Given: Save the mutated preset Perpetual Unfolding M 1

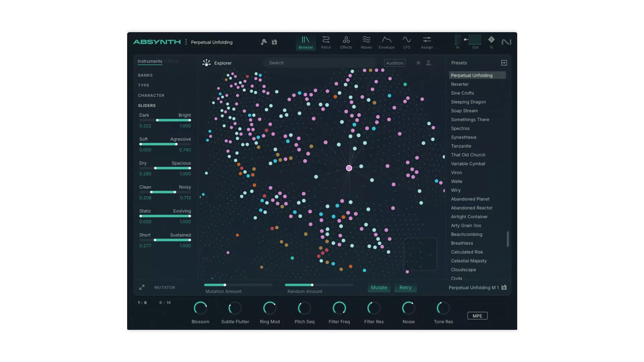Looking at the screenshot, I should 504,287.
